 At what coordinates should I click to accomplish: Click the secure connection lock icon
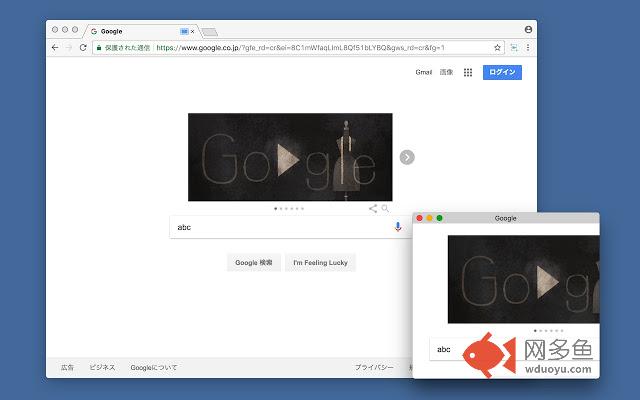click(x=99, y=48)
